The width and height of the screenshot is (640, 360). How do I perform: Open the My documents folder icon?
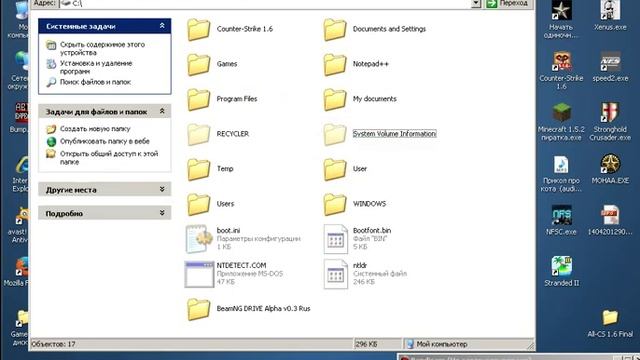click(335, 99)
